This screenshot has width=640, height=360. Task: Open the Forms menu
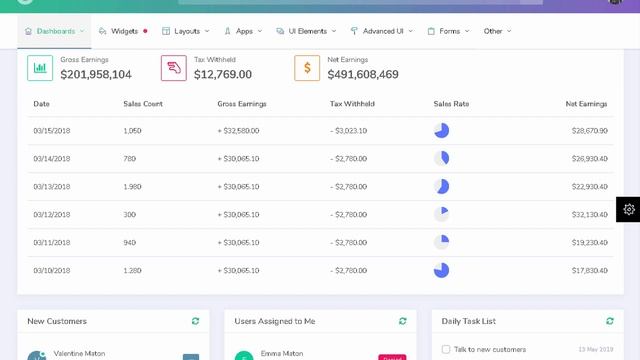(x=448, y=31)
